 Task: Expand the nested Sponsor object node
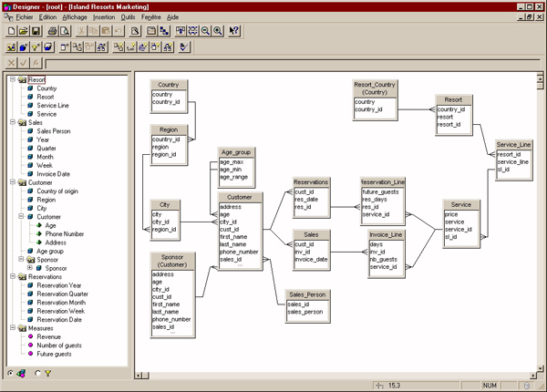tap(29, 269)
